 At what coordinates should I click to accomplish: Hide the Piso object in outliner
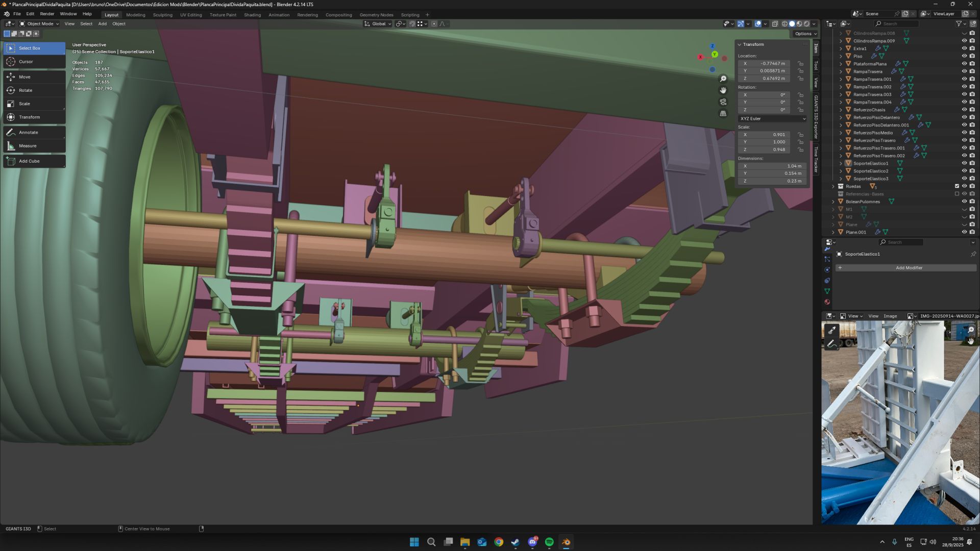[x=965, y=56]
